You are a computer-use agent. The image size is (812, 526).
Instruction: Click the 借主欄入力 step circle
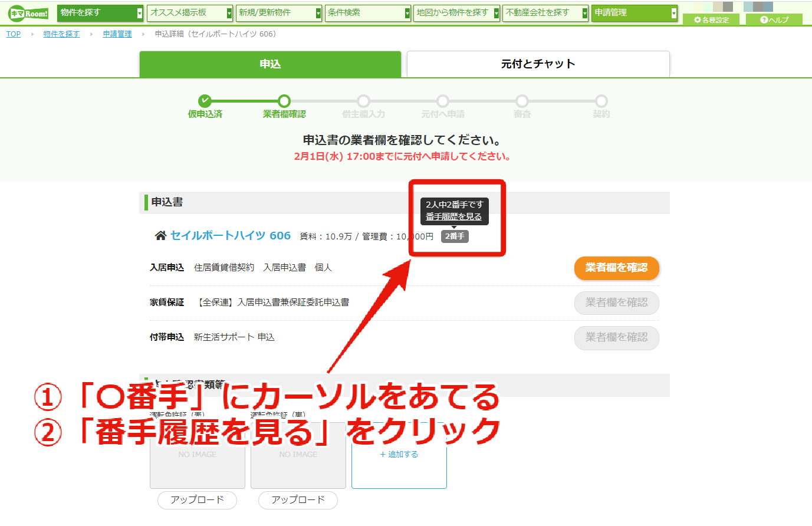click(x=363, y=101)
